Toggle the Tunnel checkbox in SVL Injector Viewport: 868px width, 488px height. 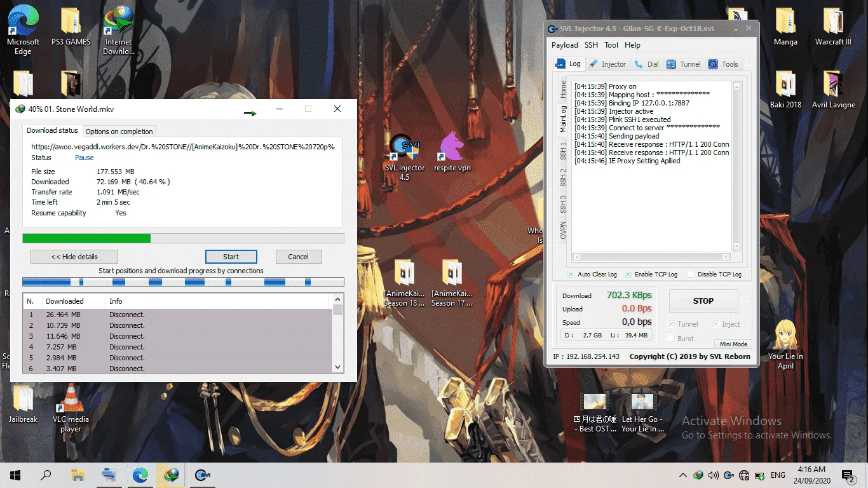coord(671,324)
